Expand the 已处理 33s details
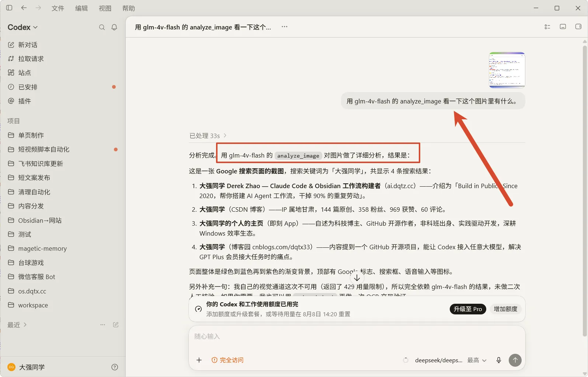Image resolution: width=588 pixels, height=377 pixels. pos(208,136)
